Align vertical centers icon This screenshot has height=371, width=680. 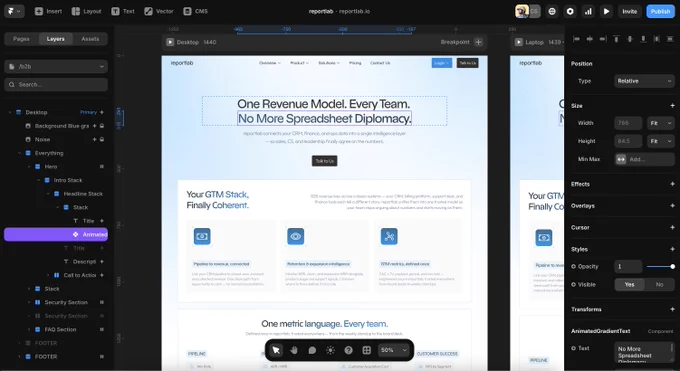(630, 39)
